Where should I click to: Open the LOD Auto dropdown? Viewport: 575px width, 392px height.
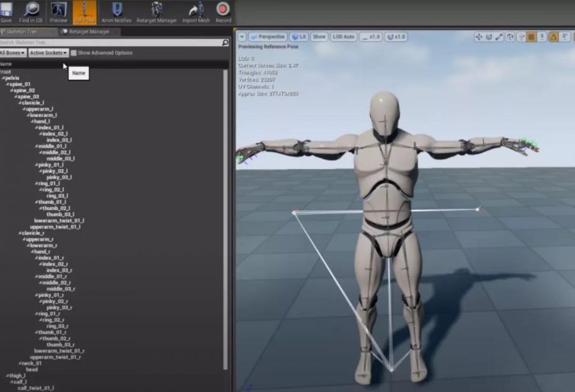(343, 37)
